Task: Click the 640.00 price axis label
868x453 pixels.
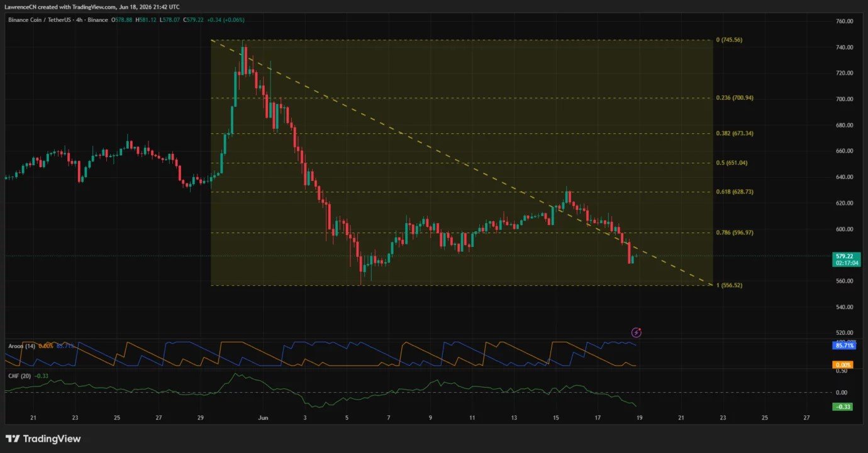Action: pyautogui.click(x=843, y=177)
